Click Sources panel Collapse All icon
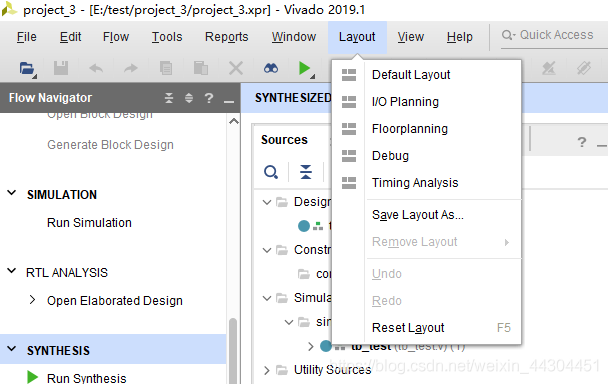The width and height of the screenshot is (608, 384). (306, 172)
